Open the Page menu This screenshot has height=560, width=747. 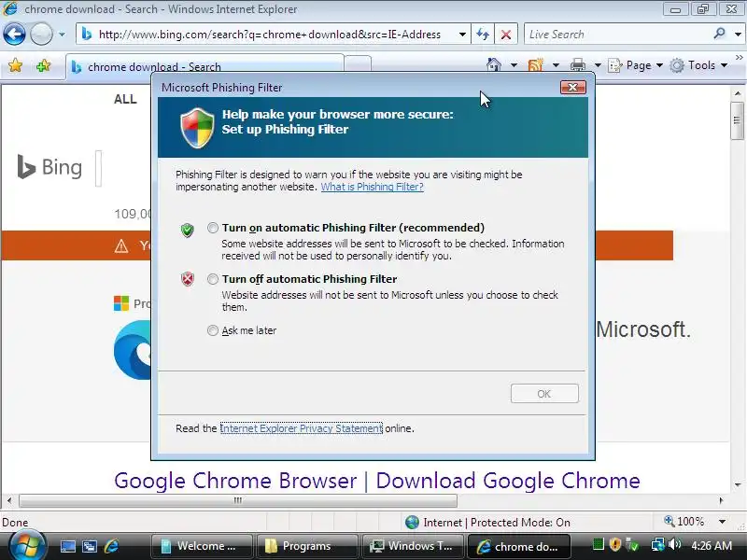pyautogui.click(x=636, y=65)
